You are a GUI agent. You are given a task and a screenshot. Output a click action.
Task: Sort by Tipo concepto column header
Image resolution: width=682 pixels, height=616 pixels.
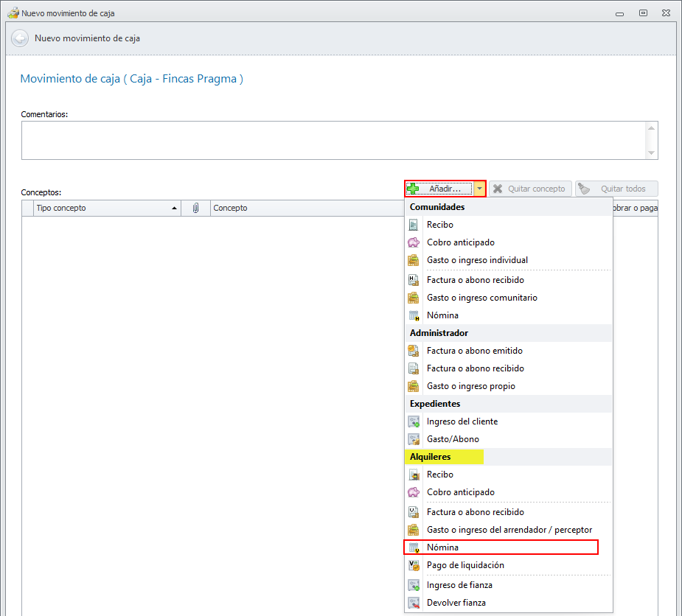tap(107, 208)
